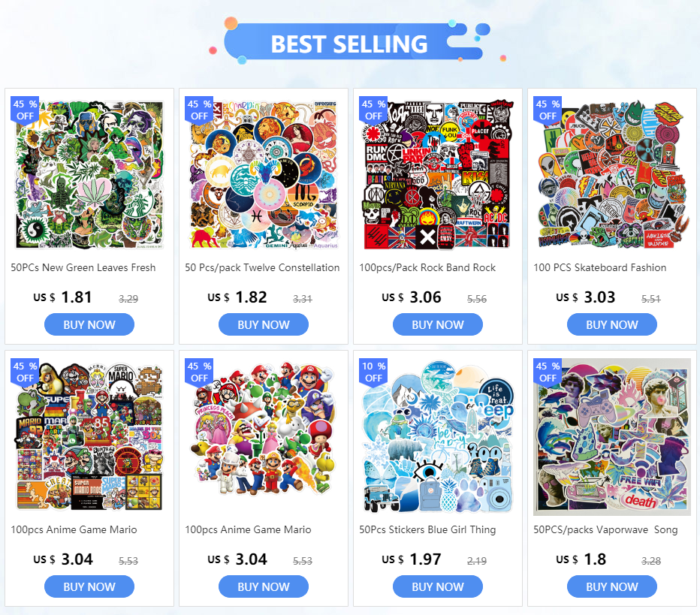Open '100pcs/Pack Rock Band Rock' title link
700x615 pixels.
pos(427,267)
